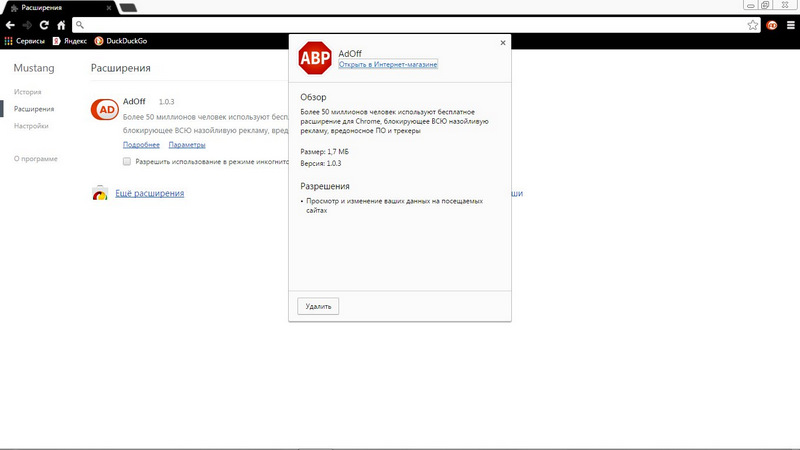800x450 pixels.
Task: Click the search magnifier icon in address bar
Action: coord(80,24)
